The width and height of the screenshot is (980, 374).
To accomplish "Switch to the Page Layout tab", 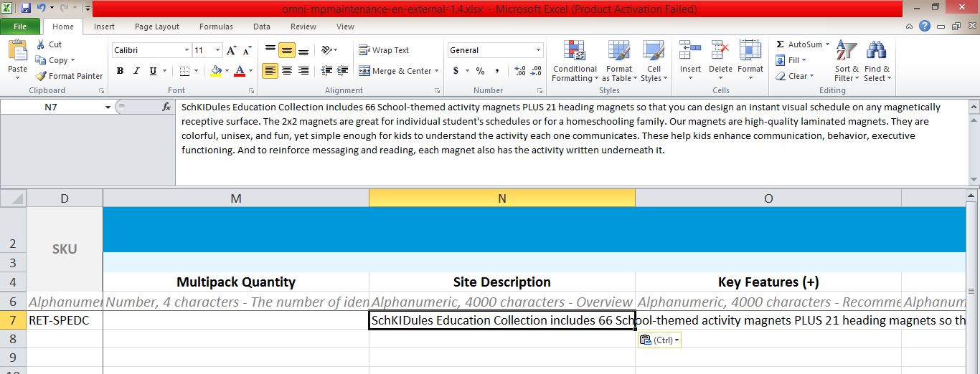I will pyautogui.click(x=157, y=27).
